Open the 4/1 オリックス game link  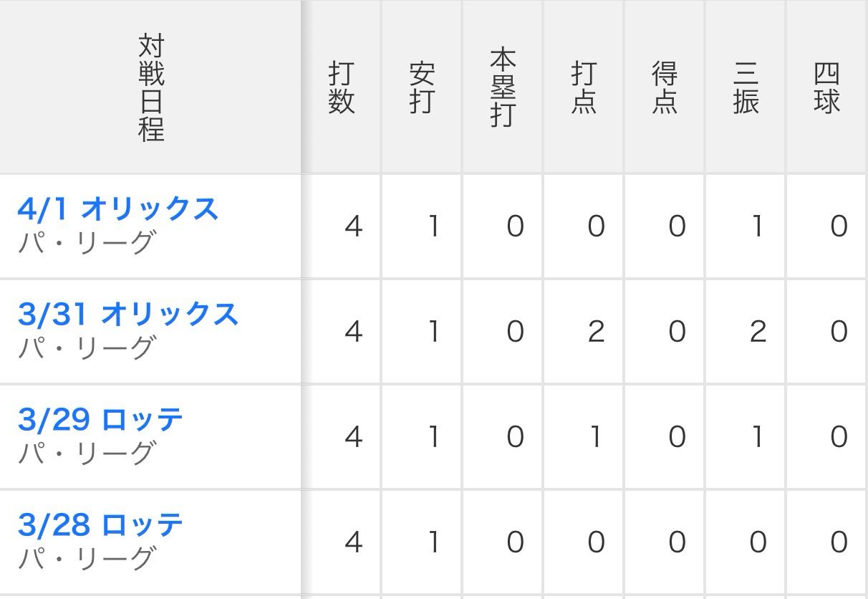[x=117, y=209]
